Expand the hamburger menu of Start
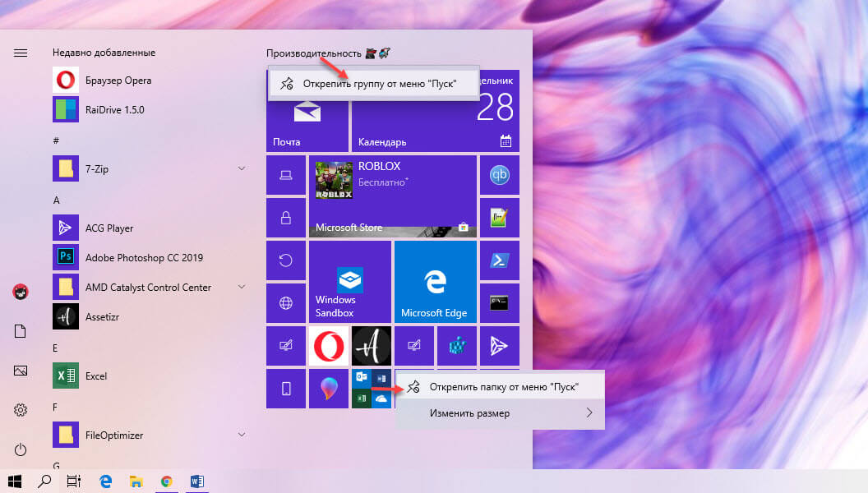Image resolution: width=868 pixels, height=493 pixels. click(x=21, y=53)
